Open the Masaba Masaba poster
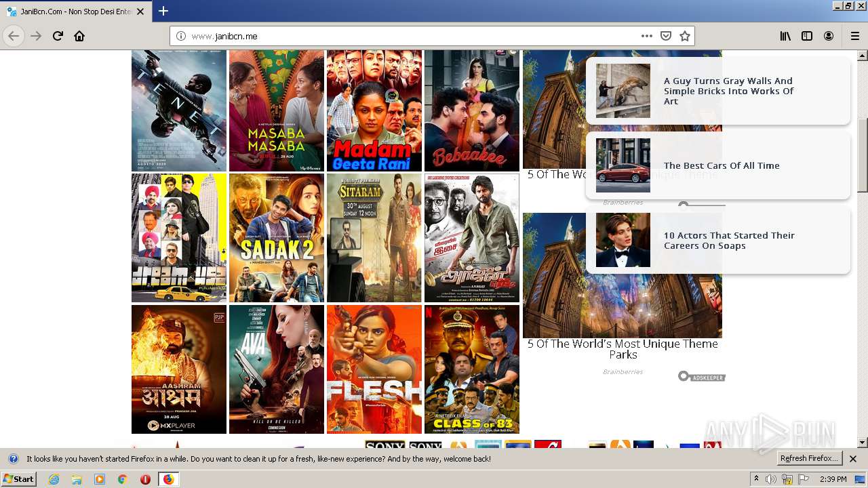 pyautogui.click(x=277, y=110)
